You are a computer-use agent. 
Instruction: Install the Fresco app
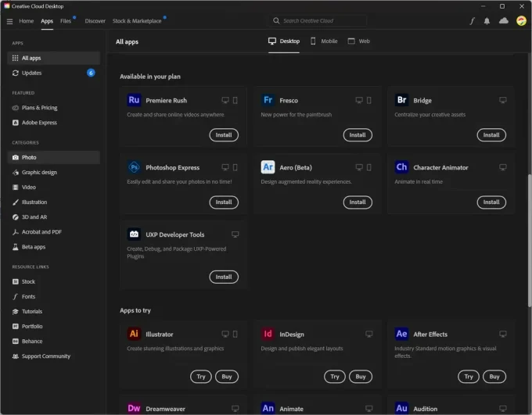click(358, 135)
